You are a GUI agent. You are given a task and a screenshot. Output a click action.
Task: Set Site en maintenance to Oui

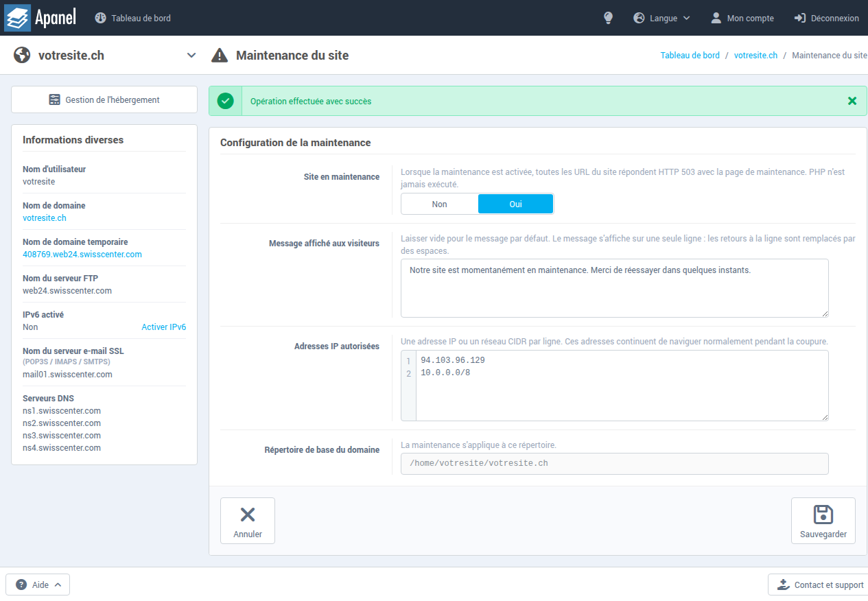(515, 204)
